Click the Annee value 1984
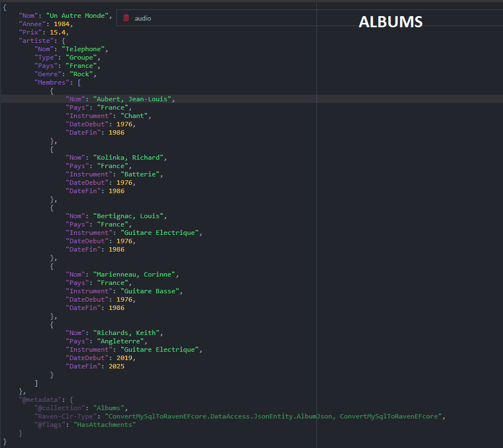 [x=62, y=24]
